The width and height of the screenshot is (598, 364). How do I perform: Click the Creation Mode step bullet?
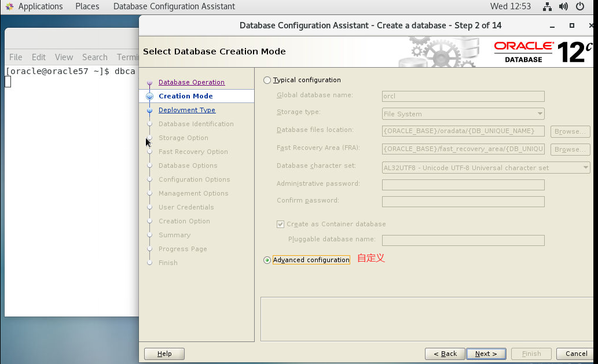[149, 97]
